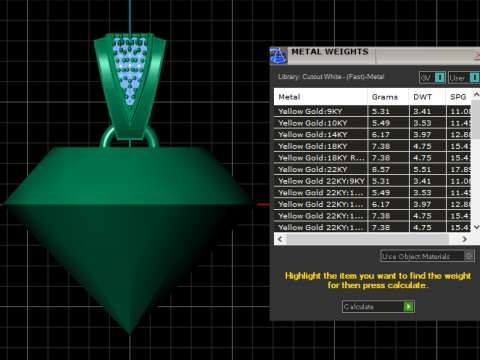This screenshot has width=480, height=360.
Task: Select the Yellow Gold:14KY row
Action: tap(373, 135)
